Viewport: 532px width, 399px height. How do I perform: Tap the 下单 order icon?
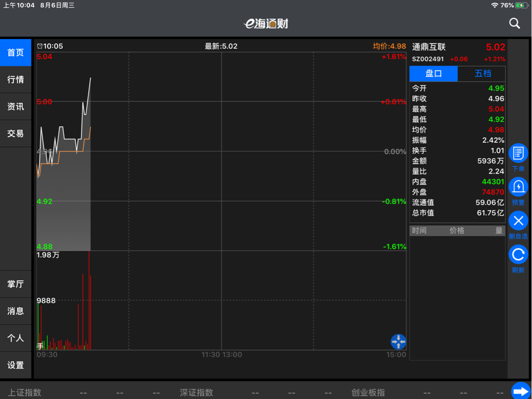coord(518,154)
